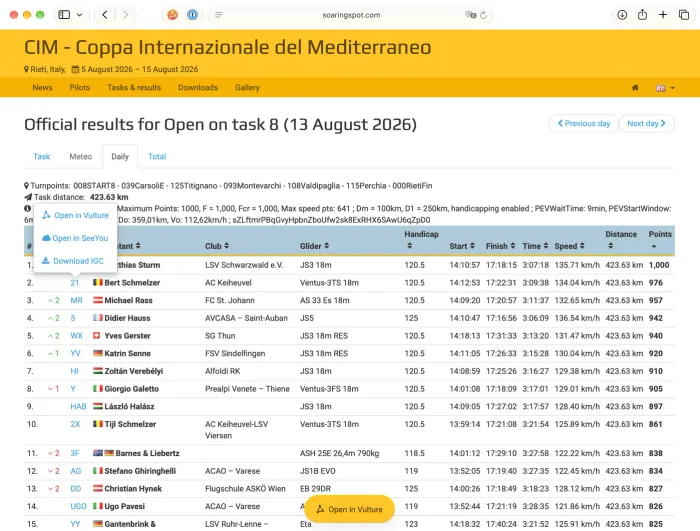Sort table by Speed column
This screenshot has height=531, width=700.
tap(570, 246)
